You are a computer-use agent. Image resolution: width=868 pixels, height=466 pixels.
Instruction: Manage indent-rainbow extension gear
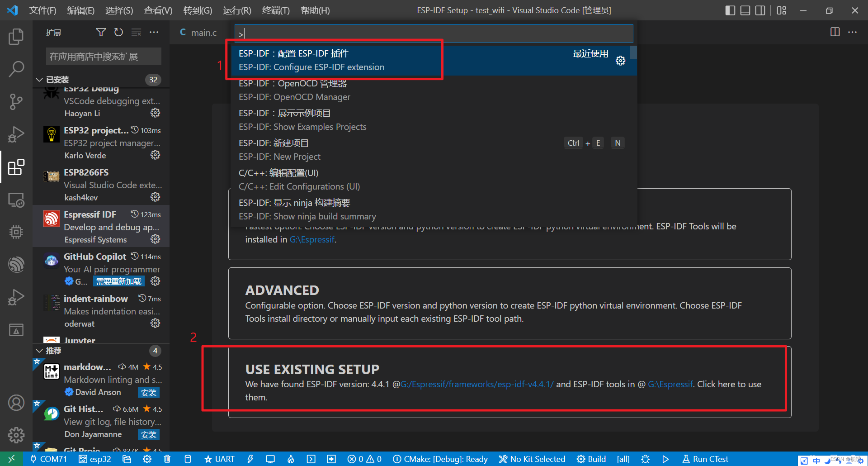click(155, 323)
